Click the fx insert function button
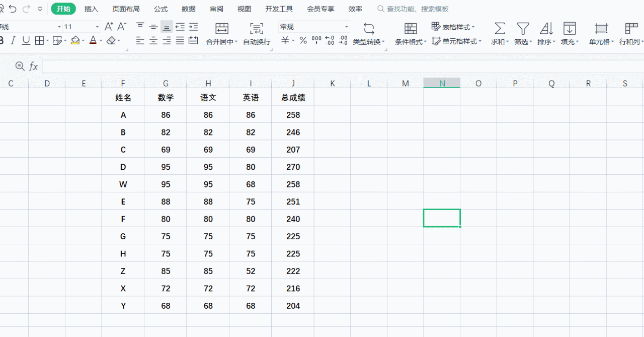644x337 pixels. click(x=34, y=66)
